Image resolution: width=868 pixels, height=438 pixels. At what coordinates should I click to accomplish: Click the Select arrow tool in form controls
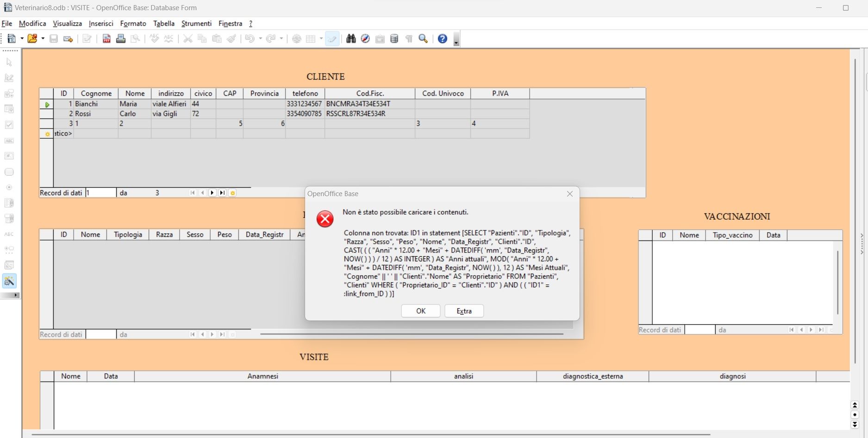click(9, 62)
